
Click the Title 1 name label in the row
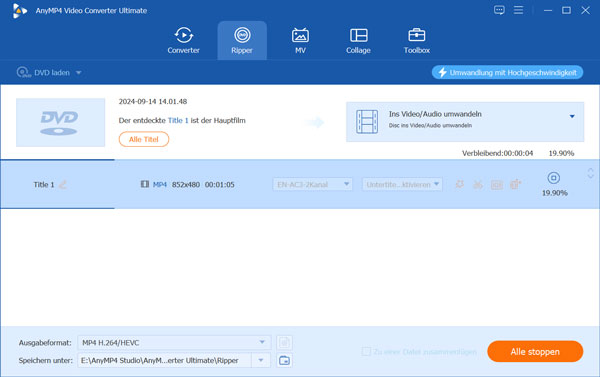(x=44, y=184)
